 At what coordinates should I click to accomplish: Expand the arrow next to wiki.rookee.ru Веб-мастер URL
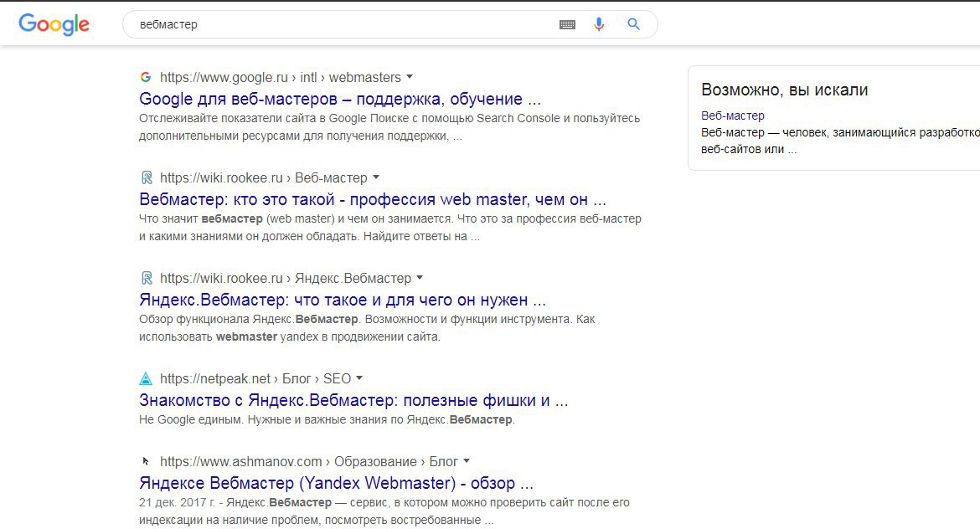[x=376, y=177]
